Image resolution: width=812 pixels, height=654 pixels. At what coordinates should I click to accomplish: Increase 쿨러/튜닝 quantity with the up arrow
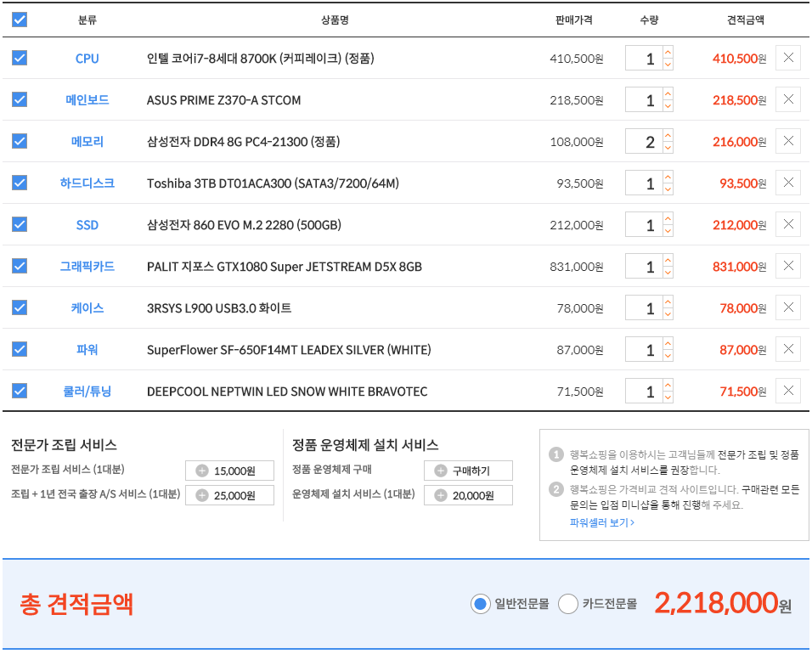coord(668,386)
